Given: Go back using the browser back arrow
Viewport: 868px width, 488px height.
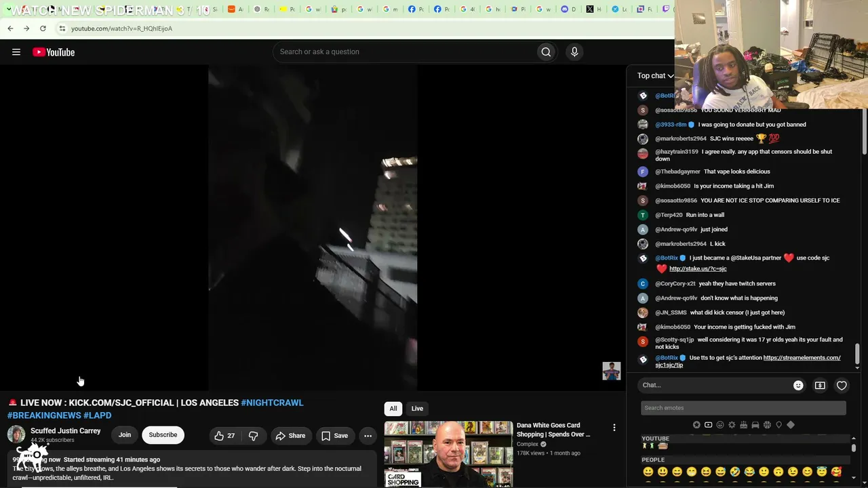Looking at the screenshot, I should tap(10, 28).
